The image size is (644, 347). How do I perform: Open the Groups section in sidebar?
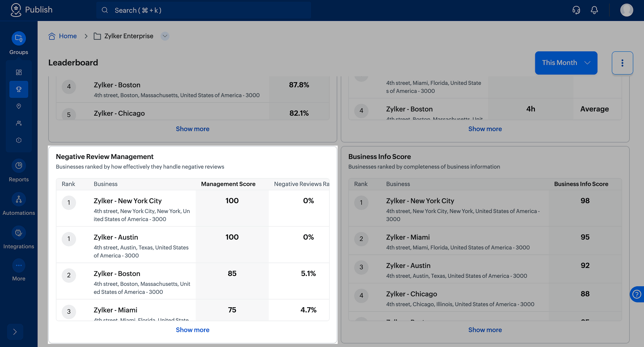coord(18,39)
